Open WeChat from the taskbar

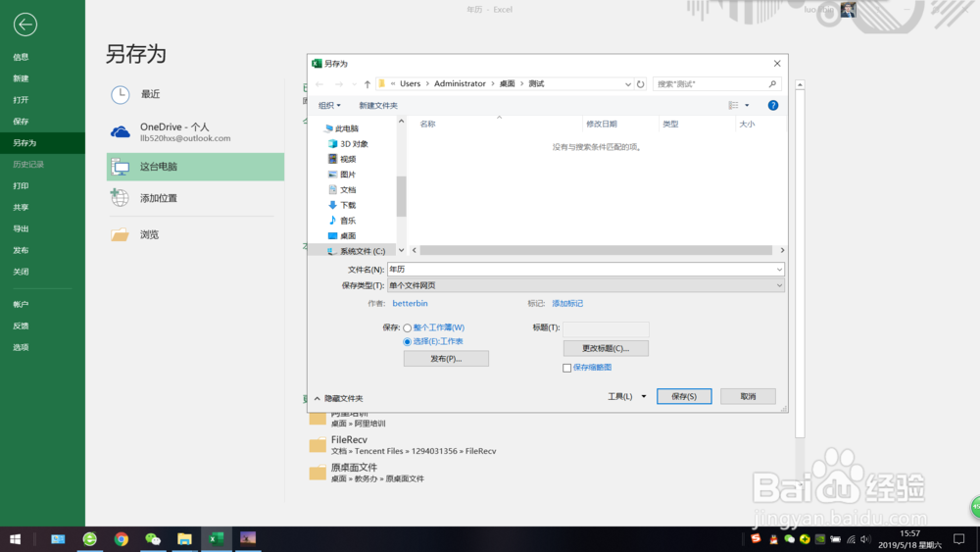pos(153,539)
